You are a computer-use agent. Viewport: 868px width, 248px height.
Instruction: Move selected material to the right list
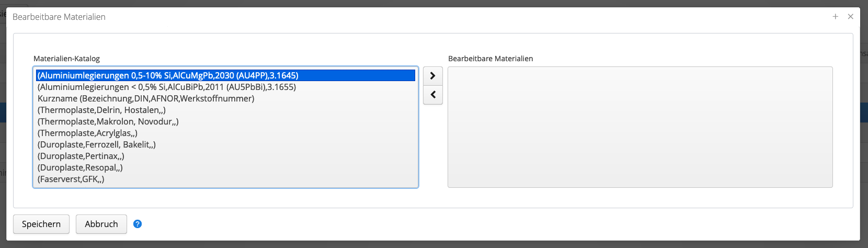tap(432, 76)
